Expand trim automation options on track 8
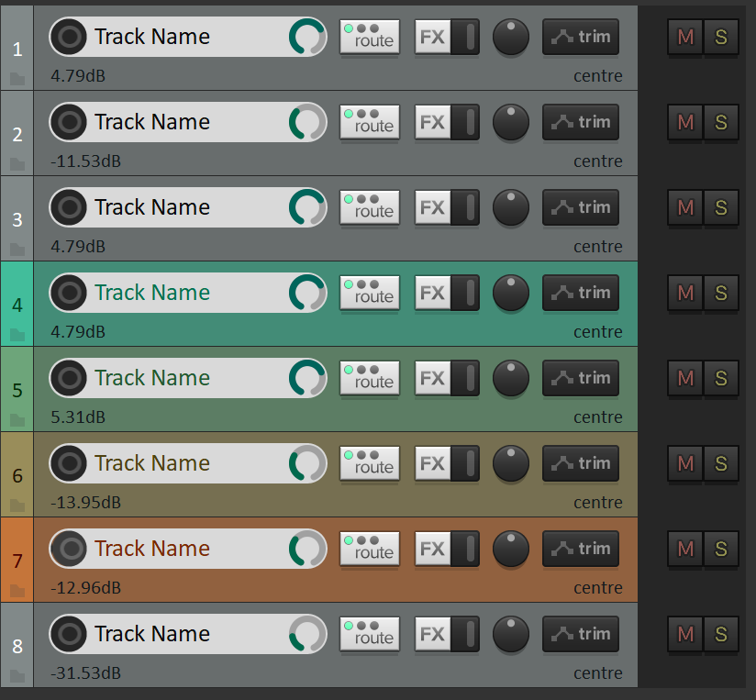 tap(581, 634)
